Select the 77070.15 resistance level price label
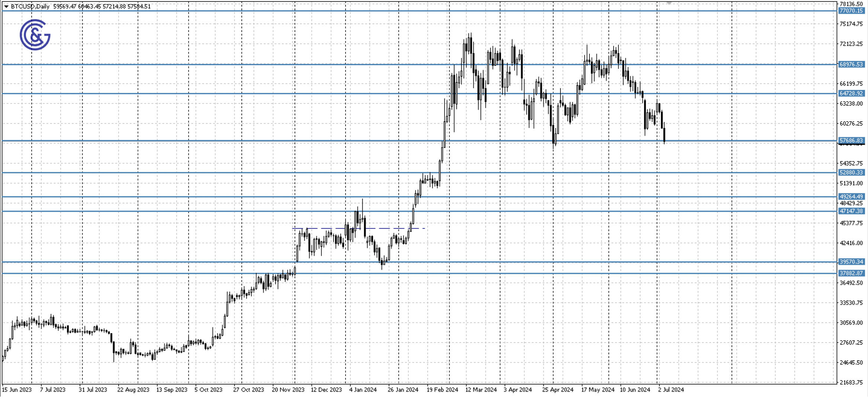This screenshot has height=405, width=868. tap(851, 12)
